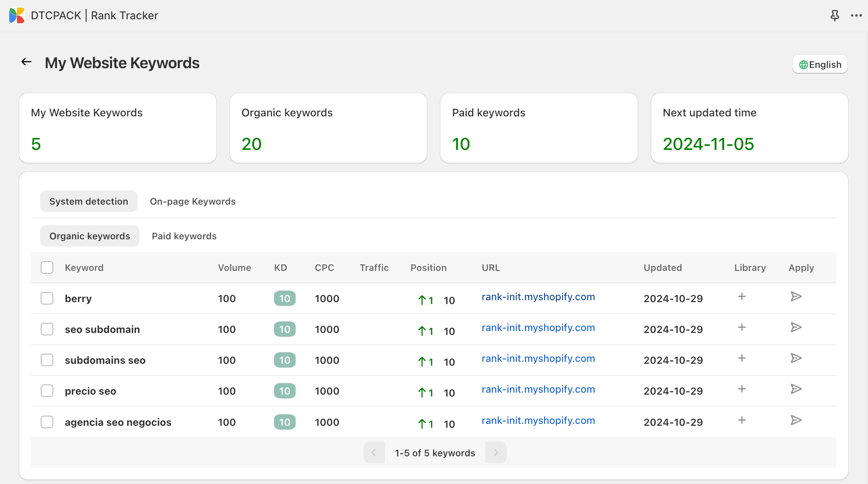Click apply arrow icon for seo subdomain
This screenshot has width=868, height=484.
(796, 327)
